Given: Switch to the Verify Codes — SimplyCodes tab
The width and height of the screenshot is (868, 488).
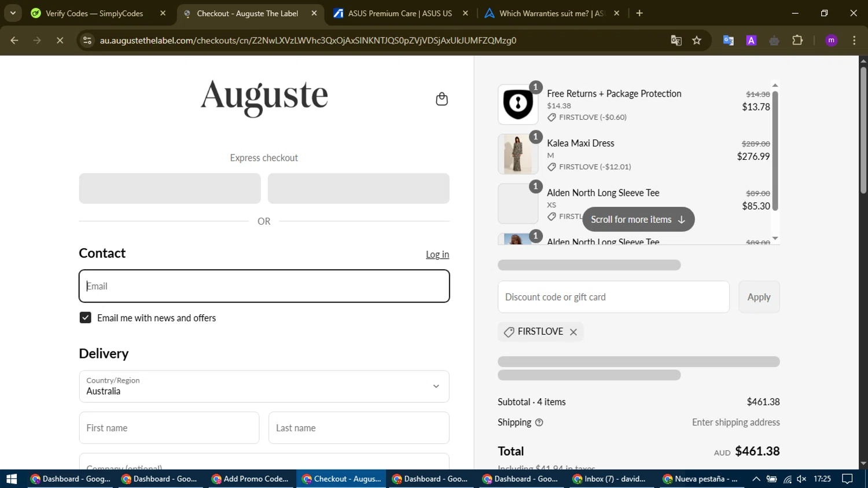Looking at the screenshot, I should (94, 13).
